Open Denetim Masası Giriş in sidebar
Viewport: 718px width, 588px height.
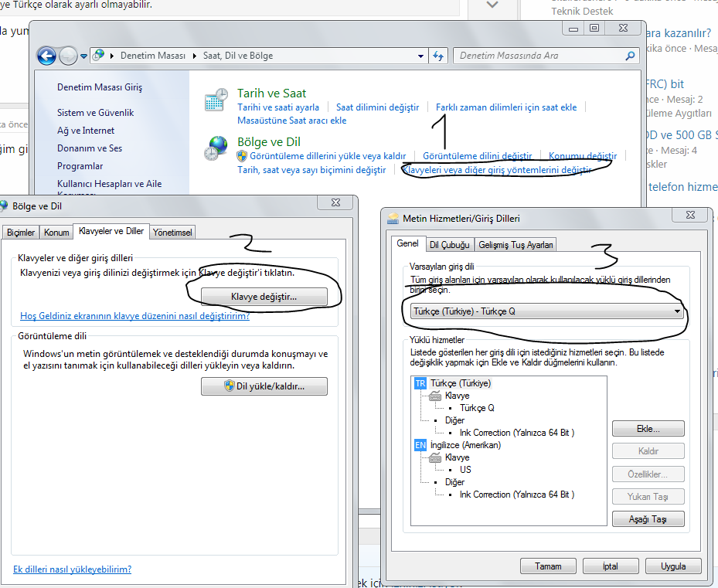tap(100, 87)
